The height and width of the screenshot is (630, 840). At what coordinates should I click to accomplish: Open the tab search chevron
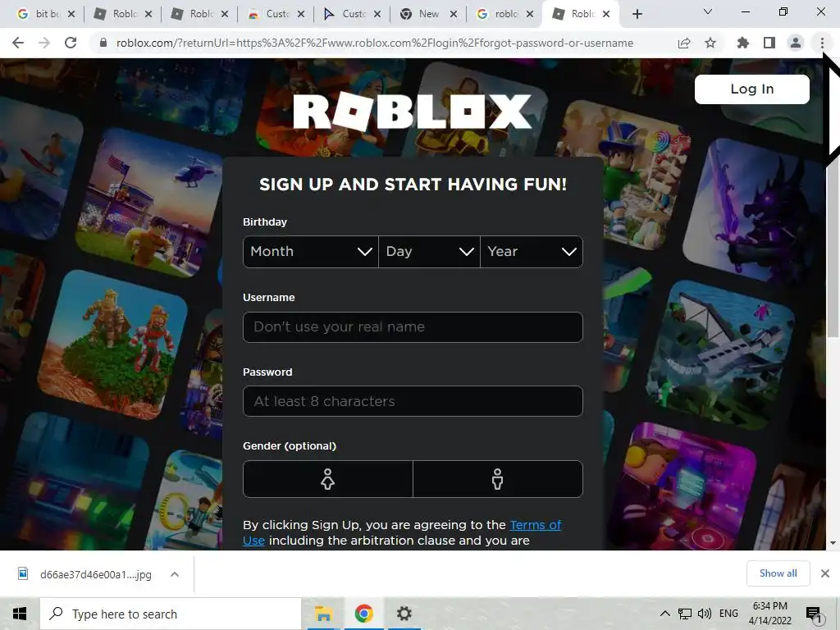pos(708,11)
